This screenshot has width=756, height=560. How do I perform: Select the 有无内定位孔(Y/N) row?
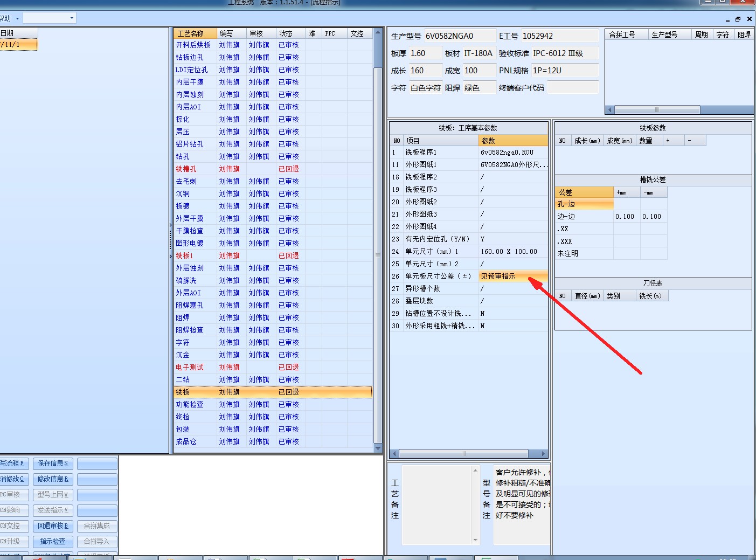point(469,239)
